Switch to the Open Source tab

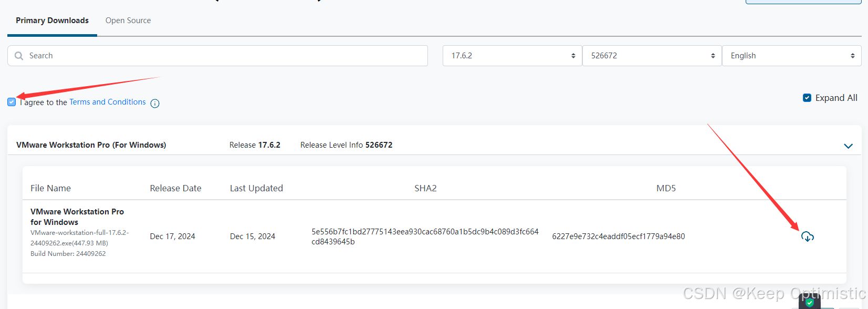click(x=128, y=20)
